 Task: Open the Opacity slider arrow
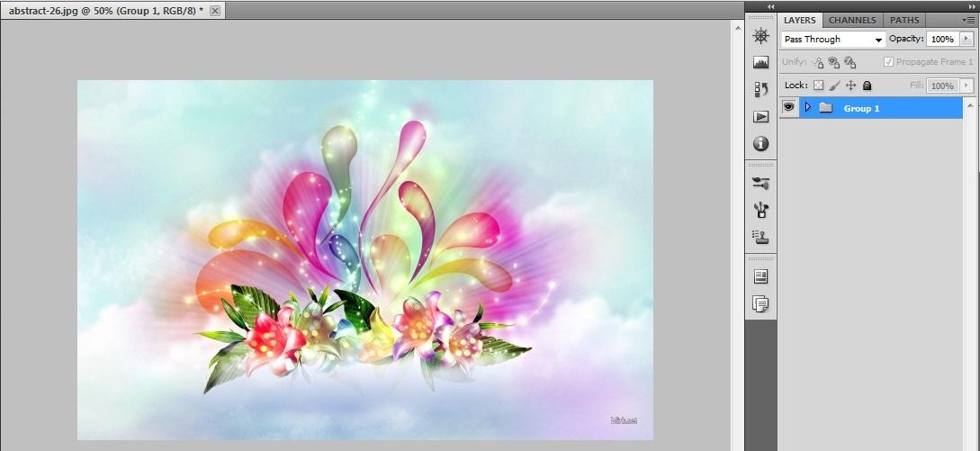[967, 40]
